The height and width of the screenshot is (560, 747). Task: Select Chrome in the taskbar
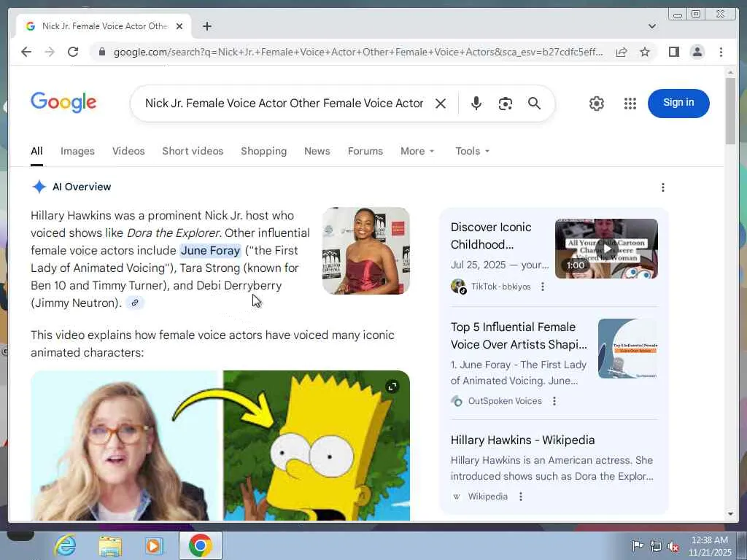click(x=201, y=545)
